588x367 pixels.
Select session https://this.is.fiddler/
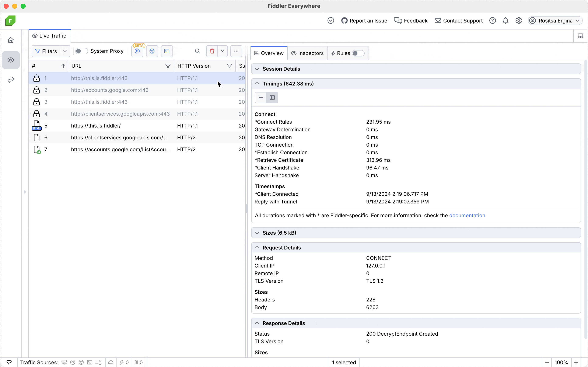137,126
